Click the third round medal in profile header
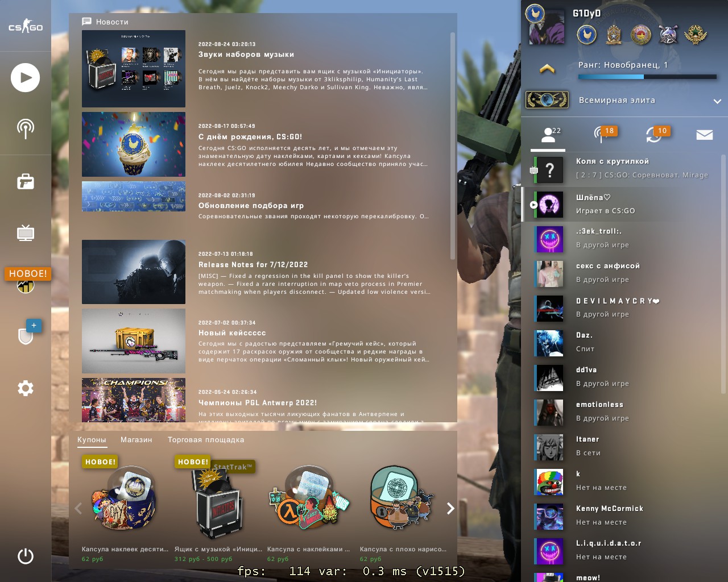The width and height of the screenshot is (728, 582). tap(641, 35)
